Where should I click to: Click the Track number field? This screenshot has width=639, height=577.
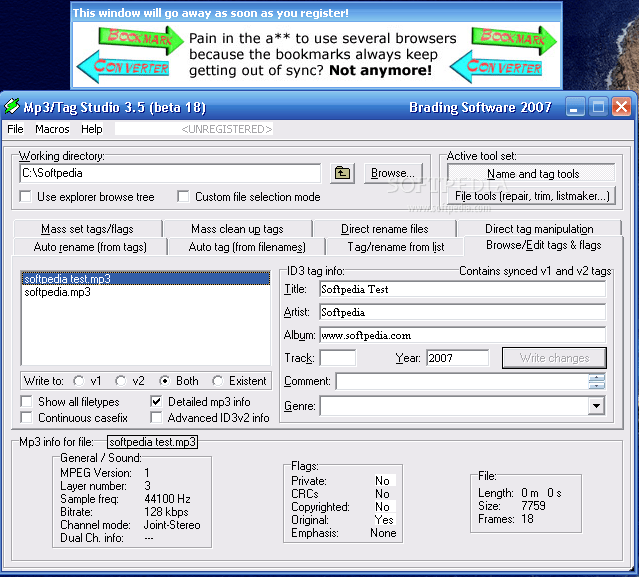(337, 358)
